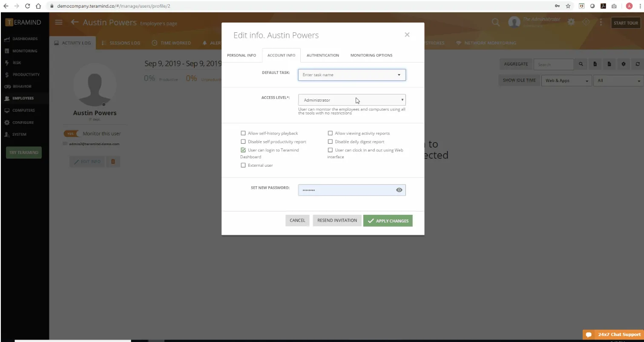Bookmark page with browser star icon
Viewport: 644px width, 342px height.
568,6
